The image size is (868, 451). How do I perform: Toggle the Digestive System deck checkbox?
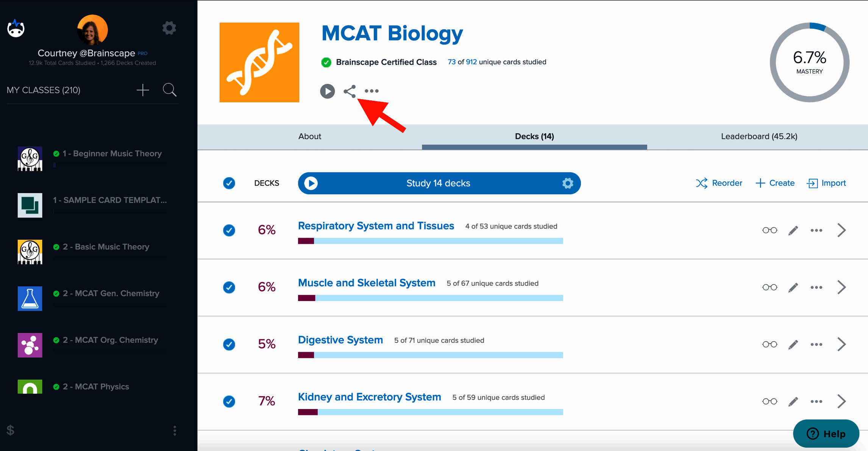pyautogui.click(x=229, y=344)
